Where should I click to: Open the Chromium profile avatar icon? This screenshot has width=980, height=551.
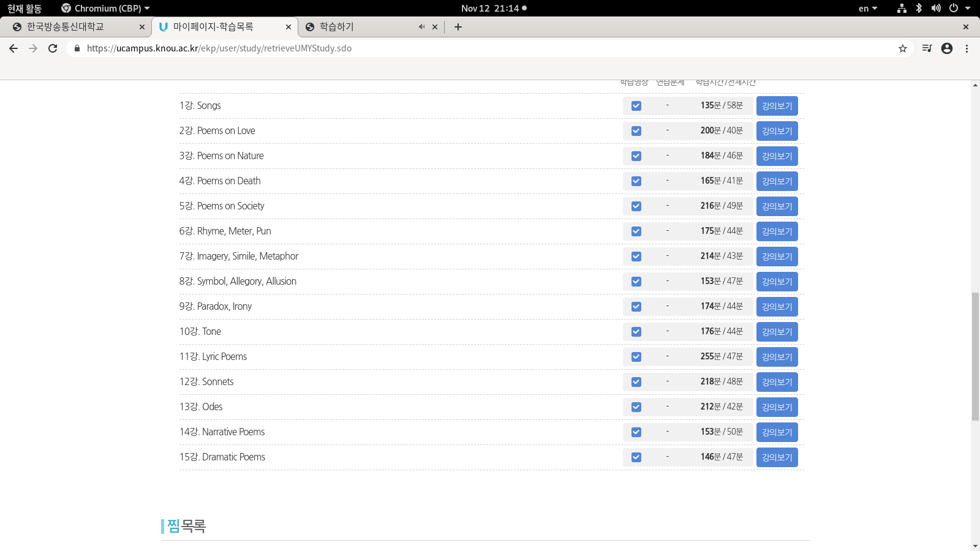[x=947, y=48]
